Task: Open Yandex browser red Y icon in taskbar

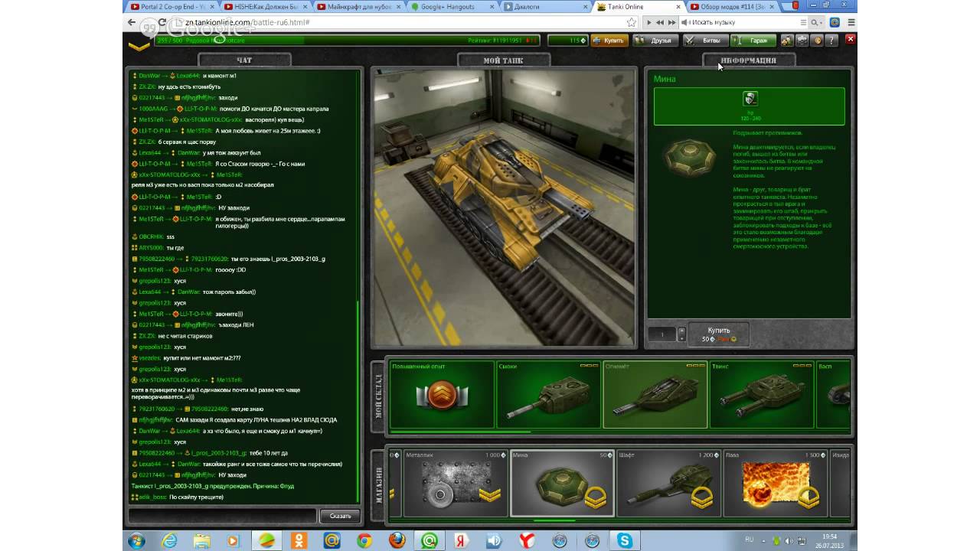Action: 527,540
